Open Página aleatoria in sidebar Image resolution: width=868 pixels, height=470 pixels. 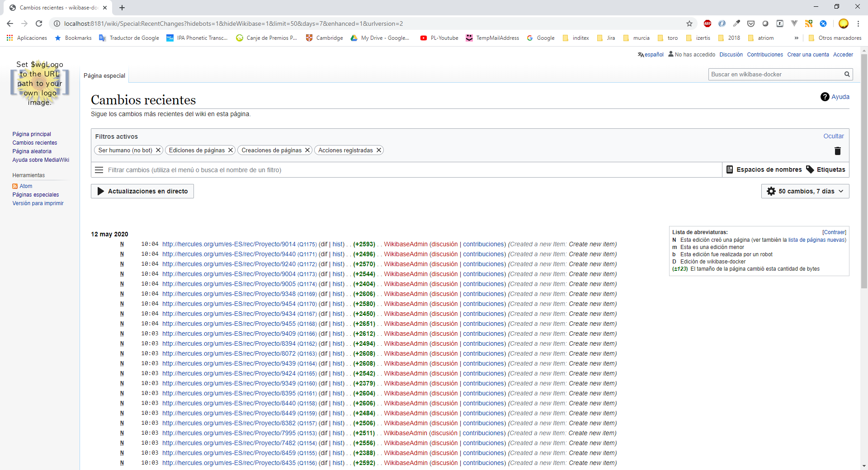[x=32, y=151]
